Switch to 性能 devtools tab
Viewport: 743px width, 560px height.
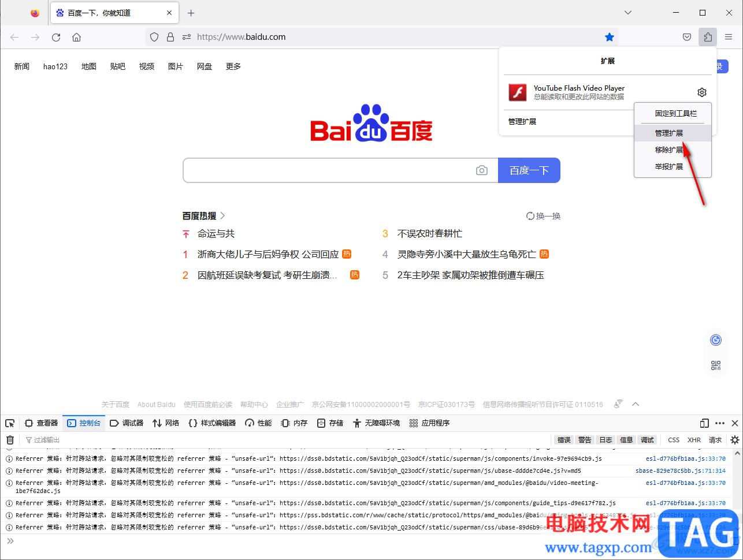(x=258, y=423)
